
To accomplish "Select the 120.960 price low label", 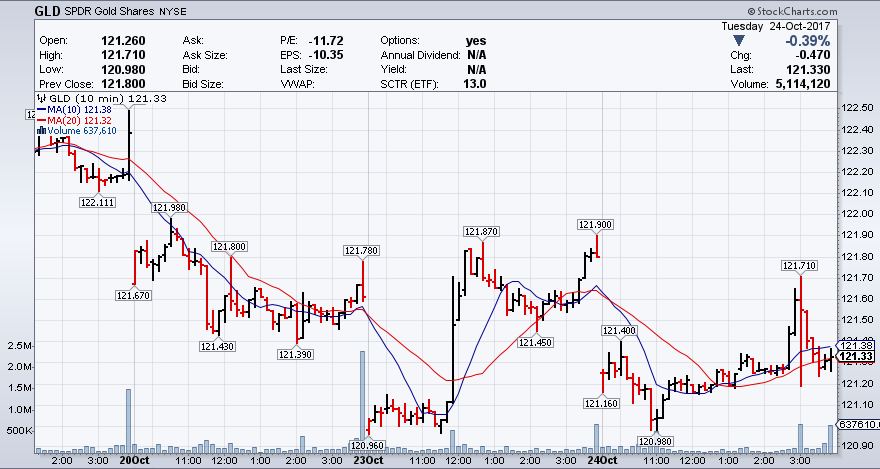I will coord(368,445).
